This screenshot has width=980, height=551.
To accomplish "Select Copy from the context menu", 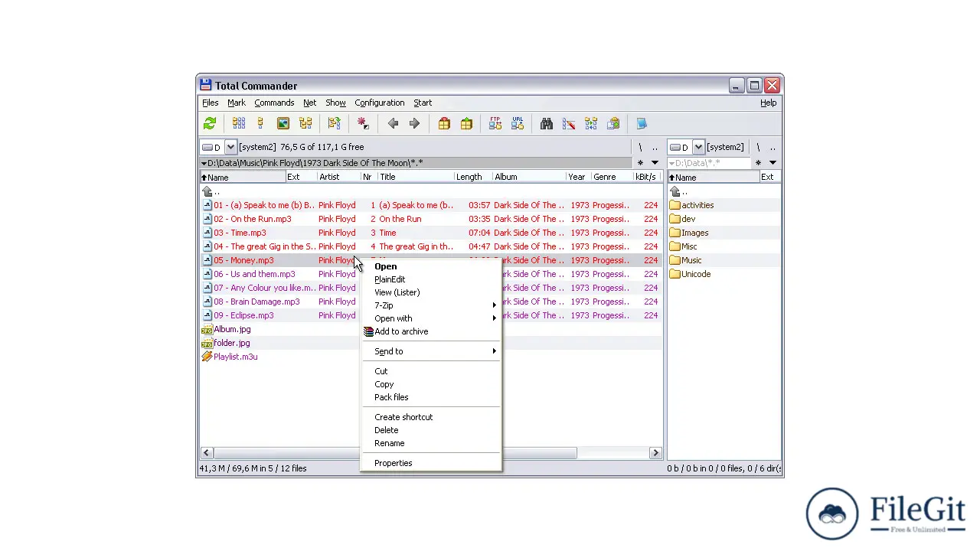I will [432, 384].
